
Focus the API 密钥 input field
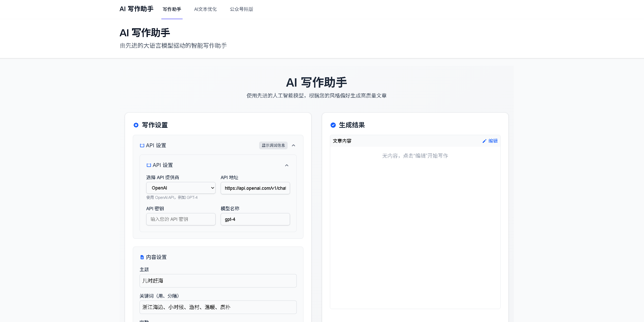pos(181,219)
